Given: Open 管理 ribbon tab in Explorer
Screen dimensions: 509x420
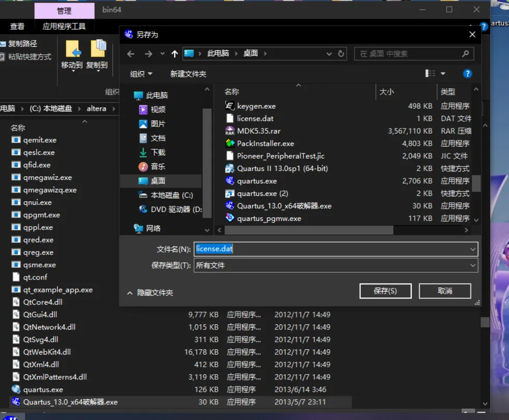Looking at the screenshot, I should (x=64, y=11).
